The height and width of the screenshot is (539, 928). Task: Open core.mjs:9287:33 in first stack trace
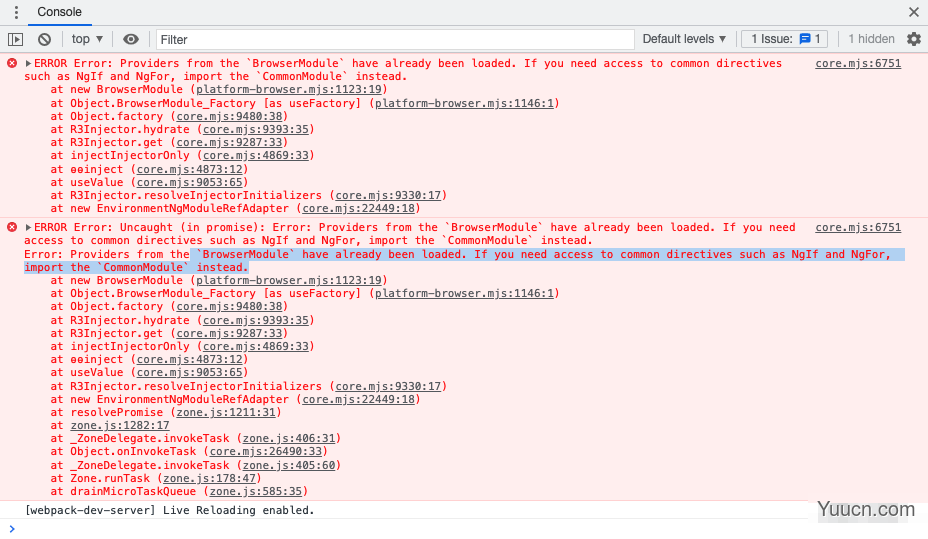(x=229, y=143)
